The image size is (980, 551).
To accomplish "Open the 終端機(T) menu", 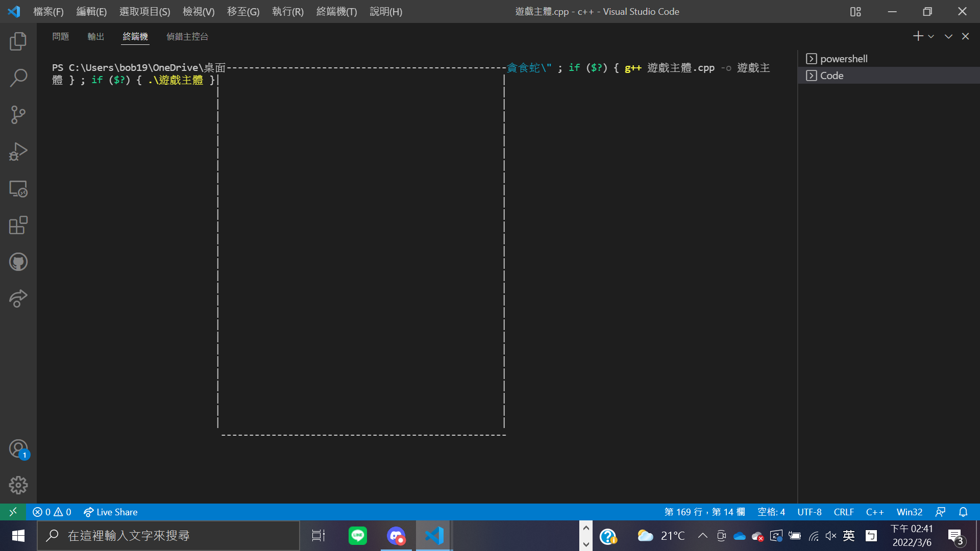I will click(x=336, y=11).
